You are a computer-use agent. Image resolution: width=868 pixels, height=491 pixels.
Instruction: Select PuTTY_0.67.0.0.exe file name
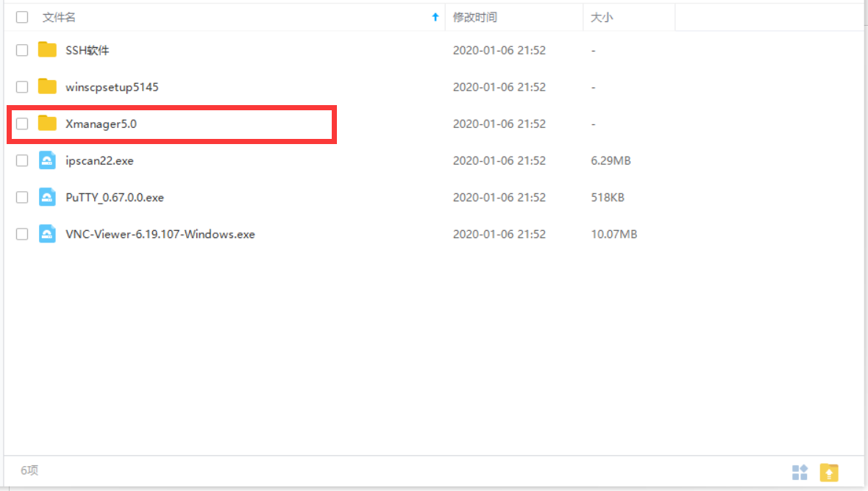pyautogui.click(x=115, y=198)
